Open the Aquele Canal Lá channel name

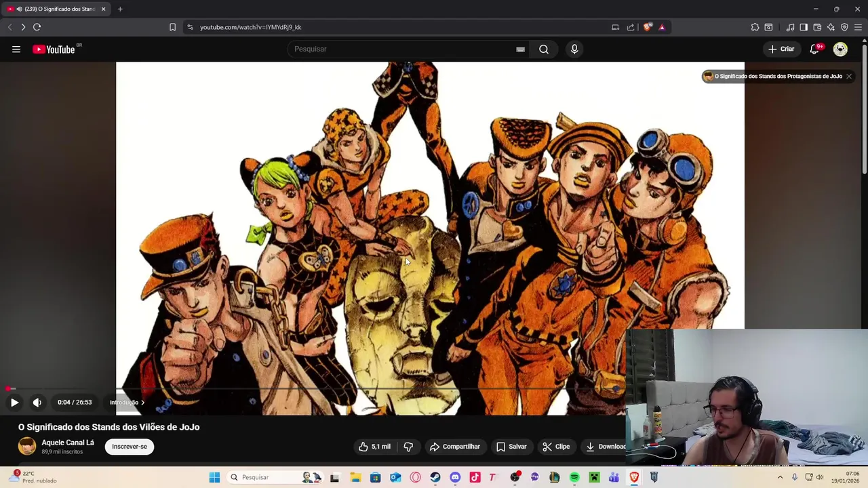68,443
